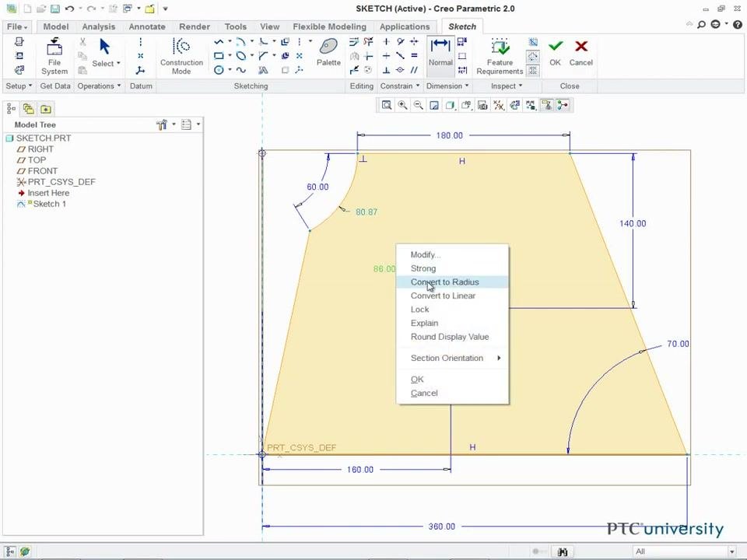Click the Perimeter dimension icon
Image resolution: width=747 pixels, height=560 pixels.
[x=461, y=56]
